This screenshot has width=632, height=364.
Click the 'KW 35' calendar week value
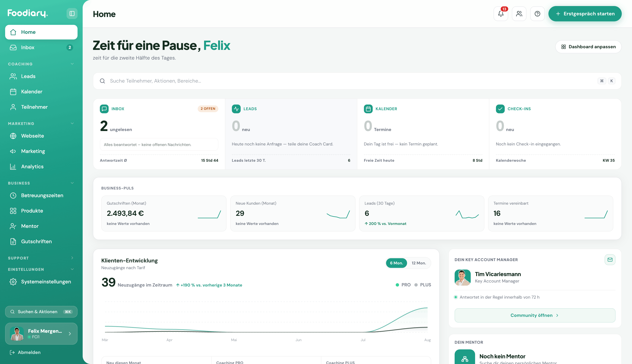point(608,160)
